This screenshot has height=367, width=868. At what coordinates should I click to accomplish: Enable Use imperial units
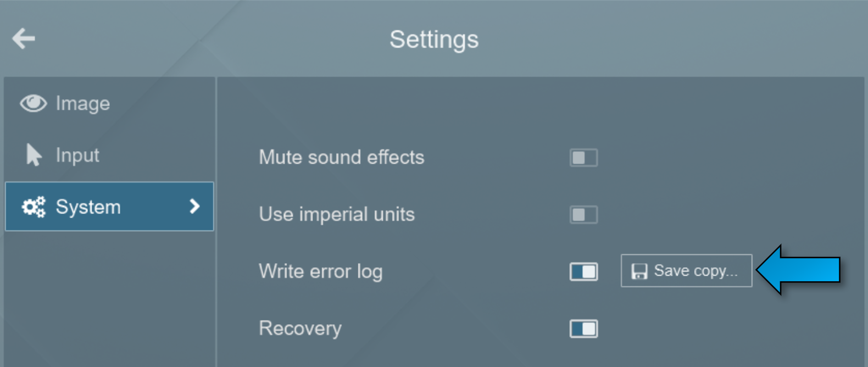pyautogui.click(x=582, y=215)
